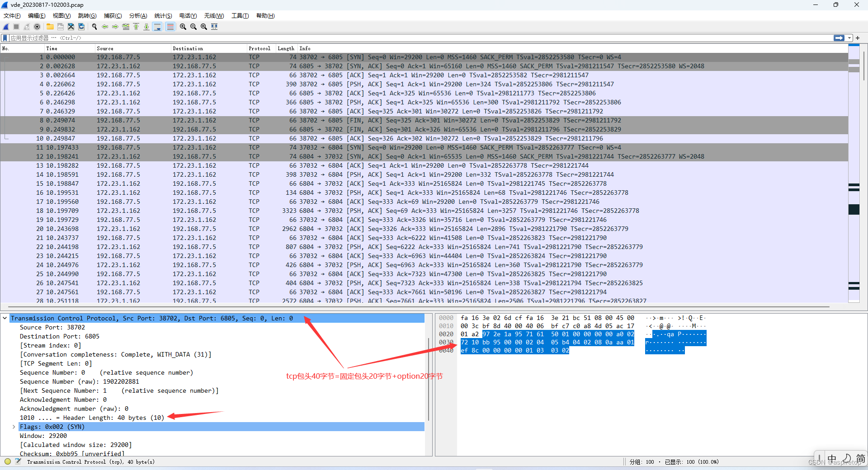Open the display filter history dropdown
This screenshot has height=470, width=868.
click(850, 38)
